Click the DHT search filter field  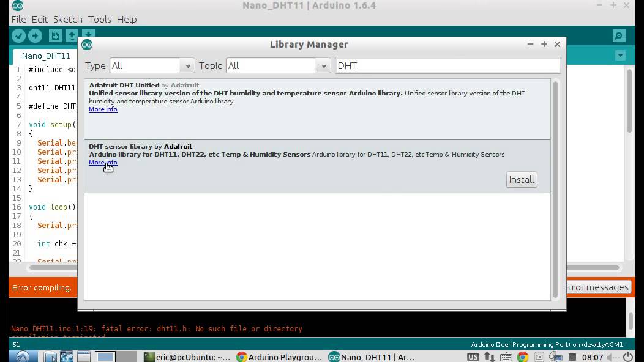[x=447, y=65]
